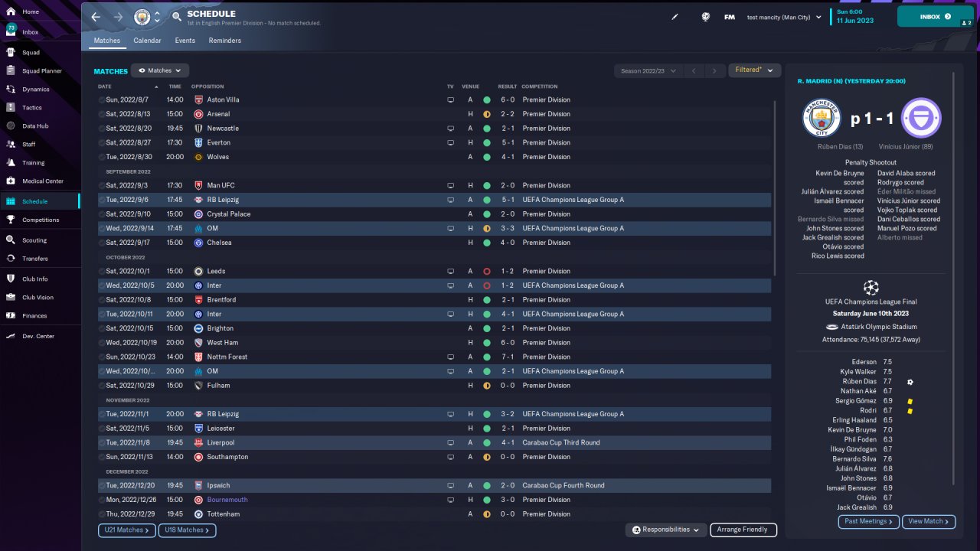The width and height of the screenshot is (980, 551).
Task: Tick the marker on Chelsea row
Action: pyautogui.click(x=101, y=243)
